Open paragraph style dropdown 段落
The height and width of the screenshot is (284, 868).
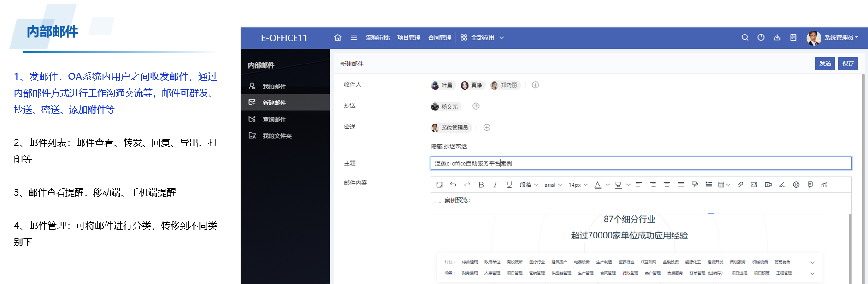(529, 185)
